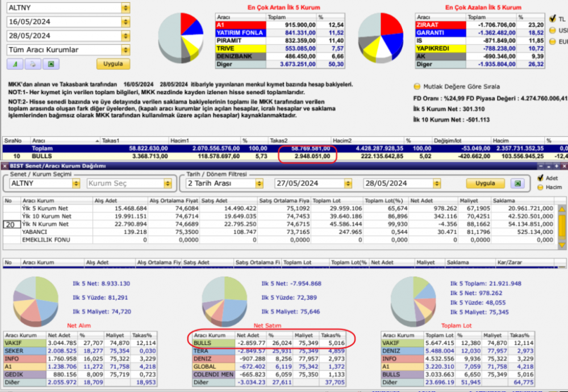The width and height of the screenshot is (568, 392).
Task: Select the Ylk 5 Kurum Net row
Action: pos(279,208)
